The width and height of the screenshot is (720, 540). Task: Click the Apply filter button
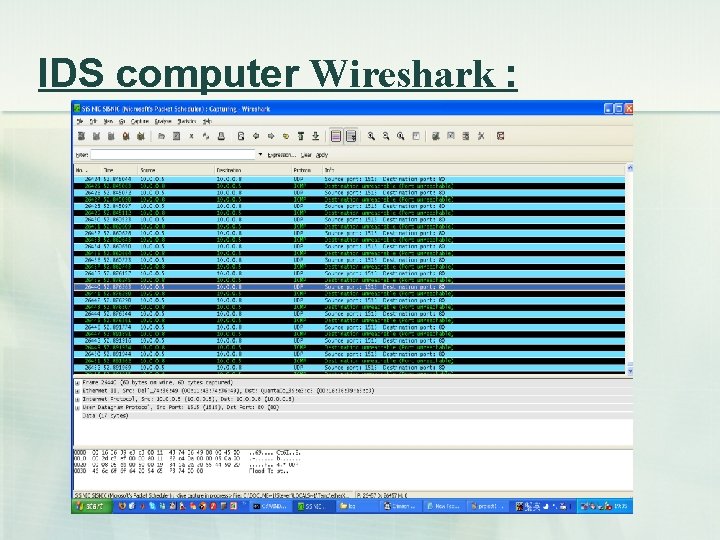coord(322,155)
